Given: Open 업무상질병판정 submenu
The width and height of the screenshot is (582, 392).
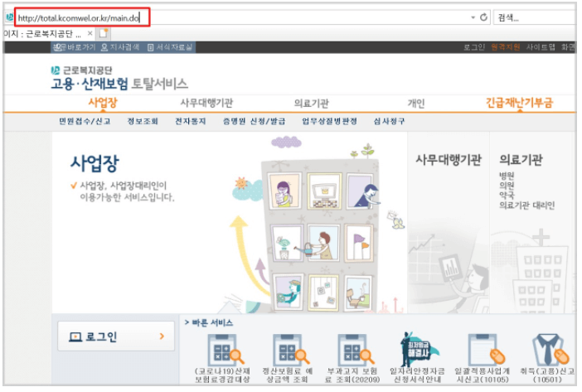Looking at the screenshot, I should click(x=330, y=121).
